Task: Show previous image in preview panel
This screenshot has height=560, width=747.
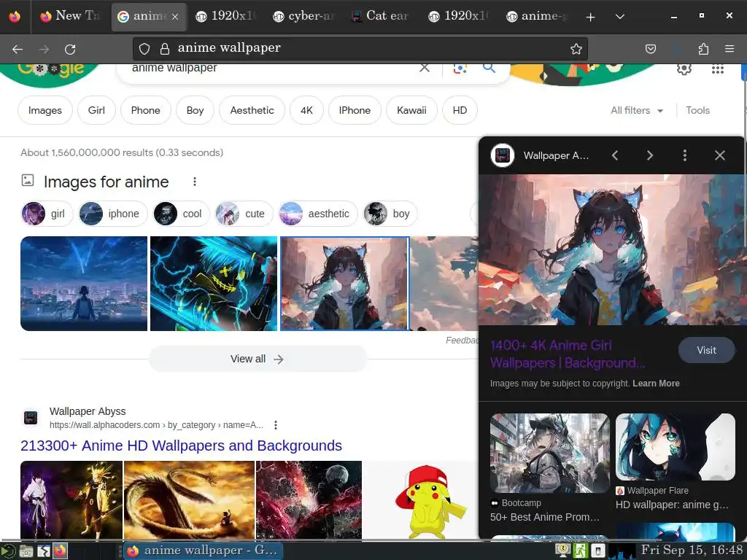Action: [615, 155]
